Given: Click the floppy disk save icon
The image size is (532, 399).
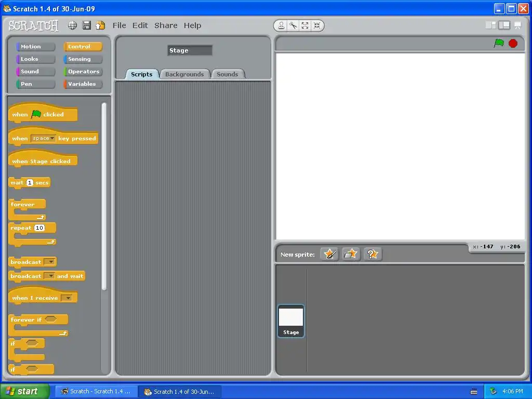Looking at the screenshot, I should [87, 25].
